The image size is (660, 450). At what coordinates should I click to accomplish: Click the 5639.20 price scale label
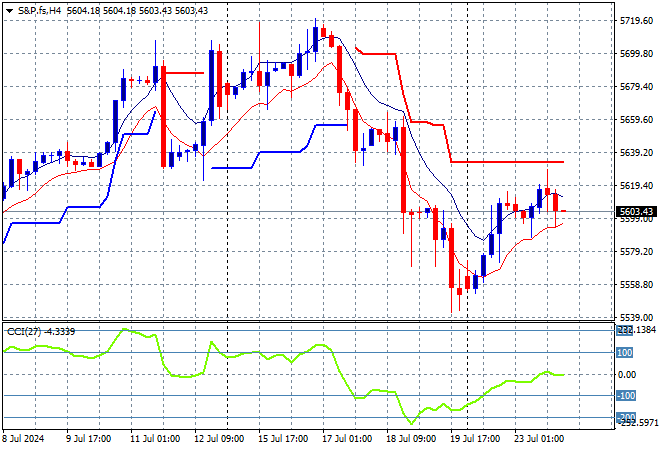pyautogui.click(x=636, y=152)
